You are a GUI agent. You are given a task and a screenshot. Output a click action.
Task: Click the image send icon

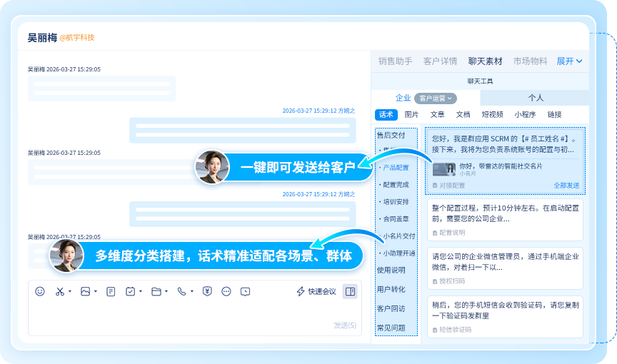[x=86, y=291]
